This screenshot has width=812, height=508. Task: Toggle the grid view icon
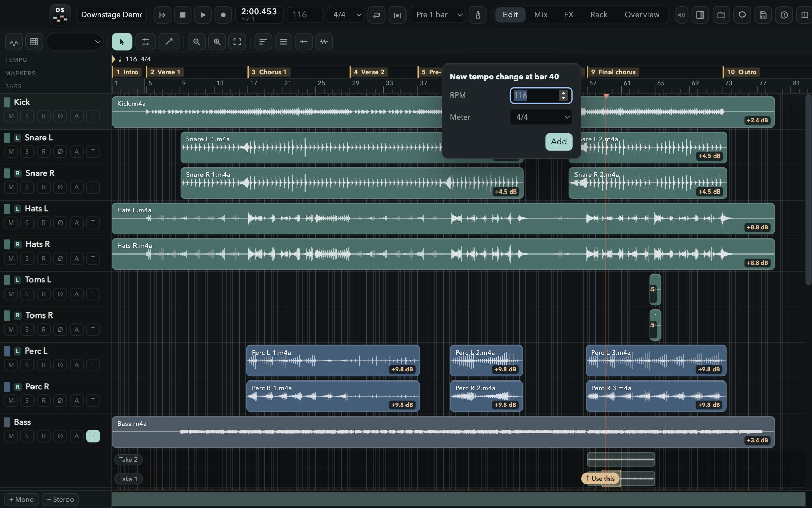pos(34,42)
